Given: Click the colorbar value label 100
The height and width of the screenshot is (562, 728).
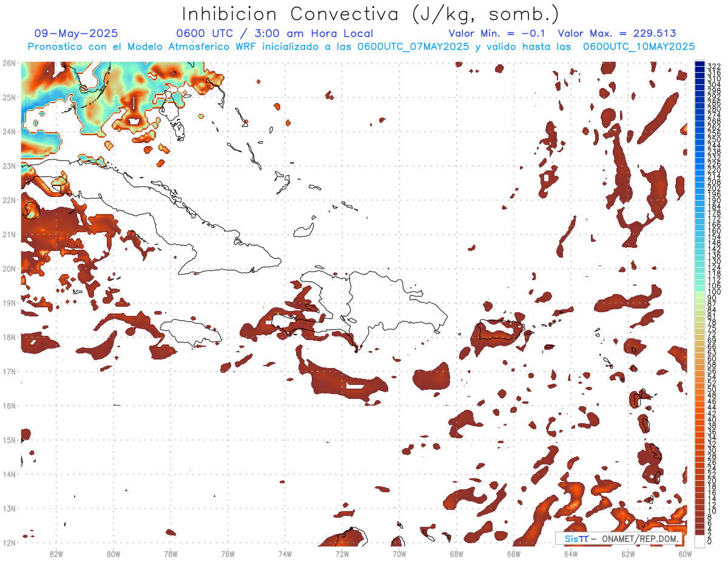Looking at the screenshot, I should pyautogui.click(x=714, y=292).
